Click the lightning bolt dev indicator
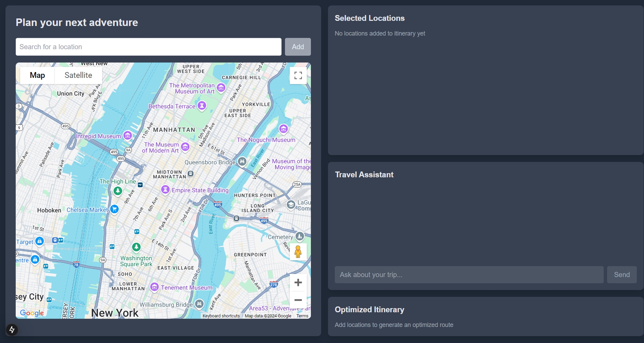The image size is (644, 343). pos(12,330)
